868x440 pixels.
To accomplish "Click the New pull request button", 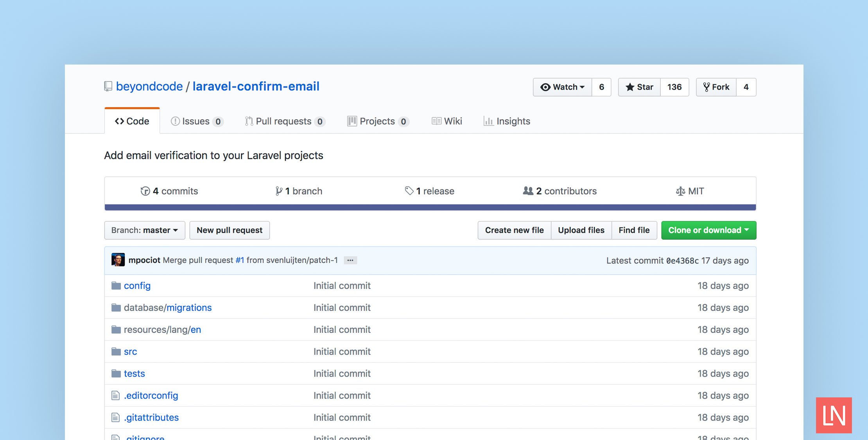I will point(229,230).
